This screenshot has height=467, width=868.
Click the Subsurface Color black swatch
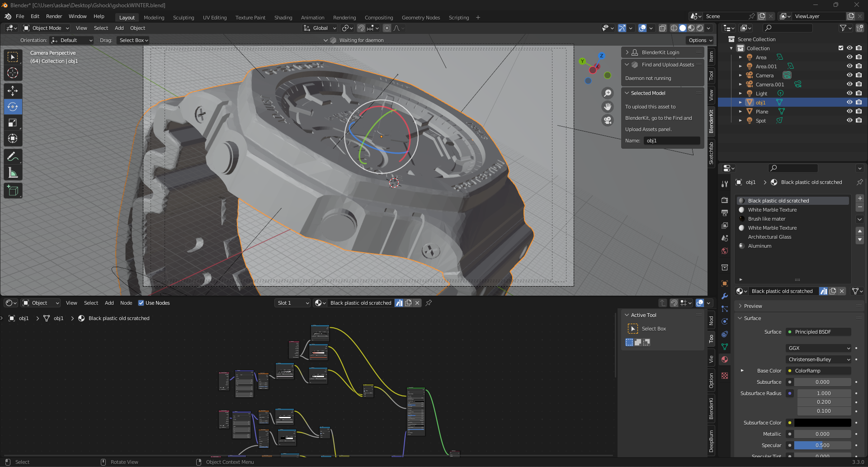(x=822, y=423)
